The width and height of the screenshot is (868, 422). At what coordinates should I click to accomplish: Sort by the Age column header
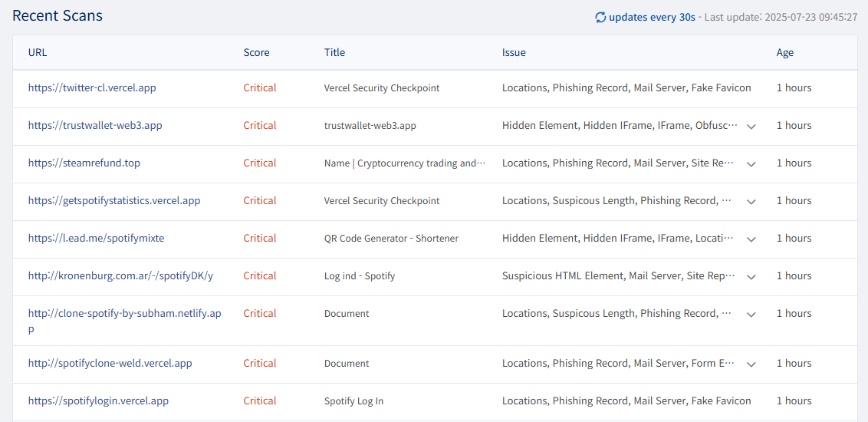784,52
